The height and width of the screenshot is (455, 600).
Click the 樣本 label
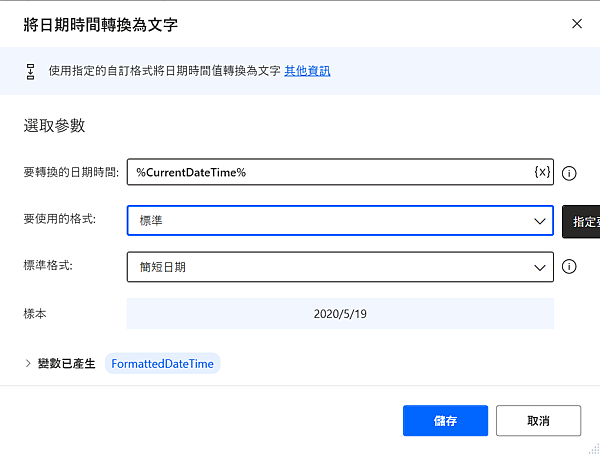coord(35,313)
